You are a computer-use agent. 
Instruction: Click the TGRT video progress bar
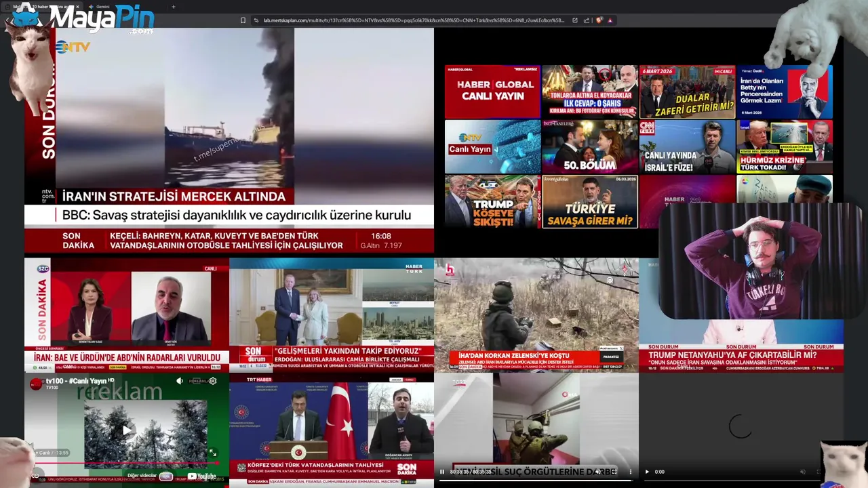536,480
